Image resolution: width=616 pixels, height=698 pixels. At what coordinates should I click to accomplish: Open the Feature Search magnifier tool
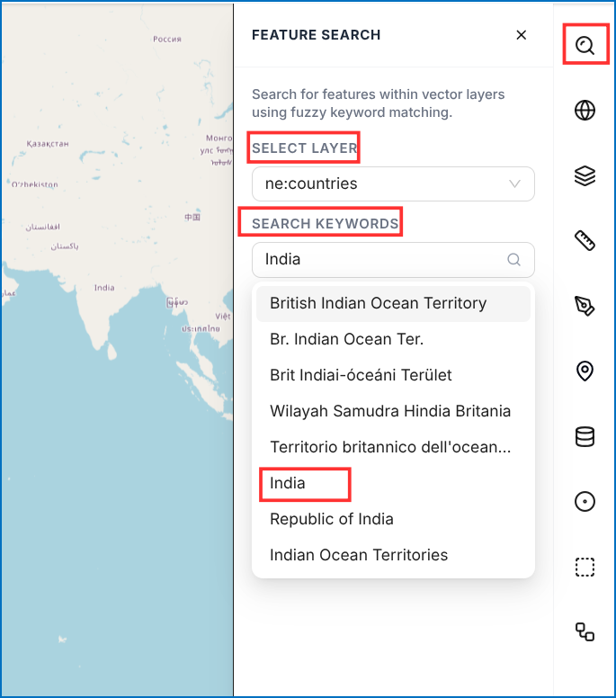click(585, 45)
